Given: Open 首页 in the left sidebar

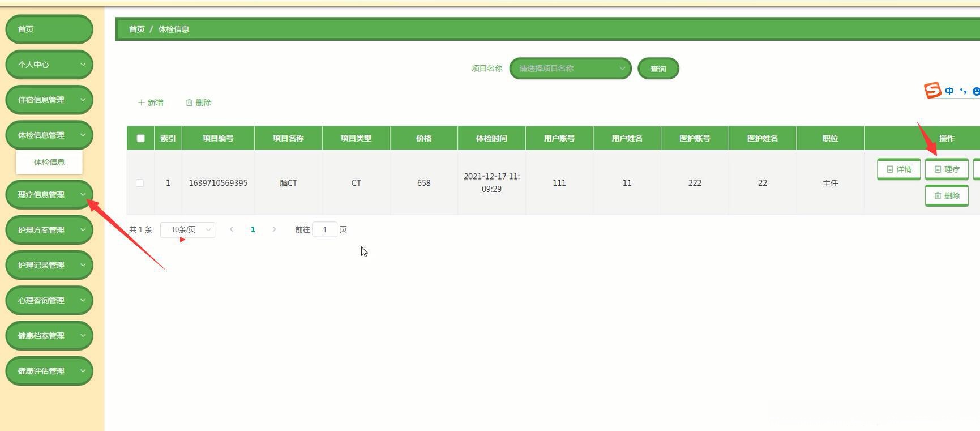Looking at the screenshot, I should pos(49,29).
